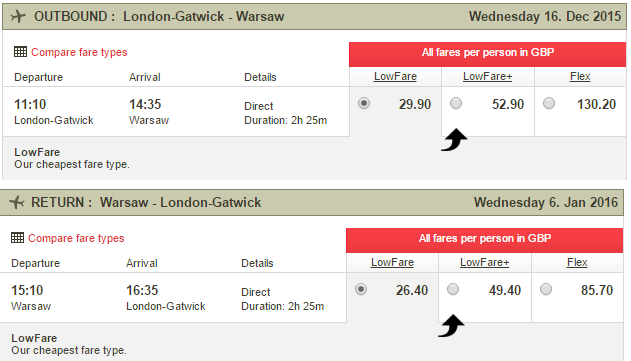
Task: Click the arrow under outbound LowFare+
Action: [454, 140]
